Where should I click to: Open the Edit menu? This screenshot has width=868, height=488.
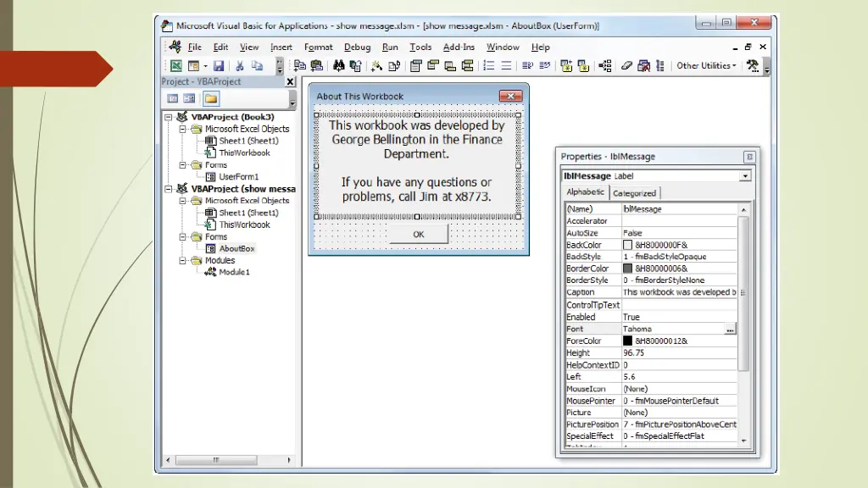[221, 47]
